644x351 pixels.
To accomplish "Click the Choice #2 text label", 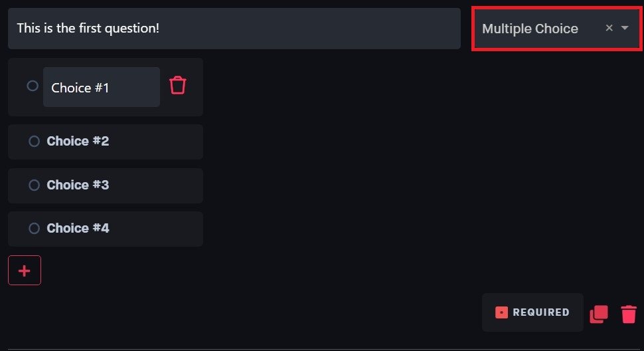I will (x=78, y=141).
